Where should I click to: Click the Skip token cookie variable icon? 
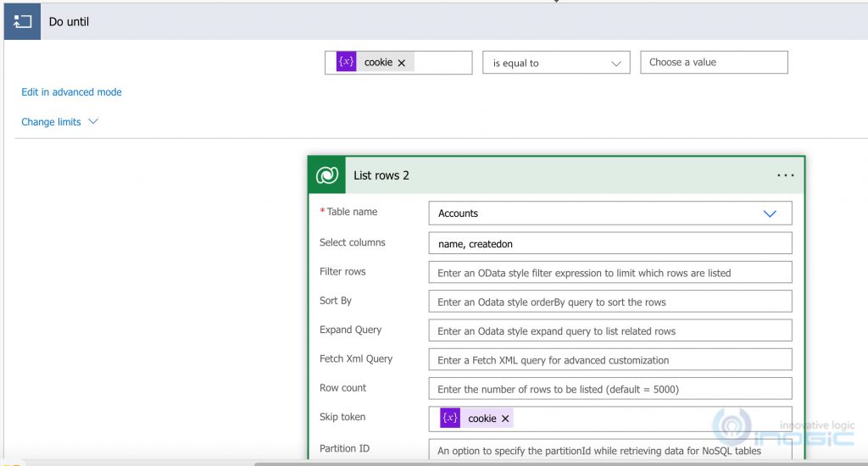pos(450,419)
